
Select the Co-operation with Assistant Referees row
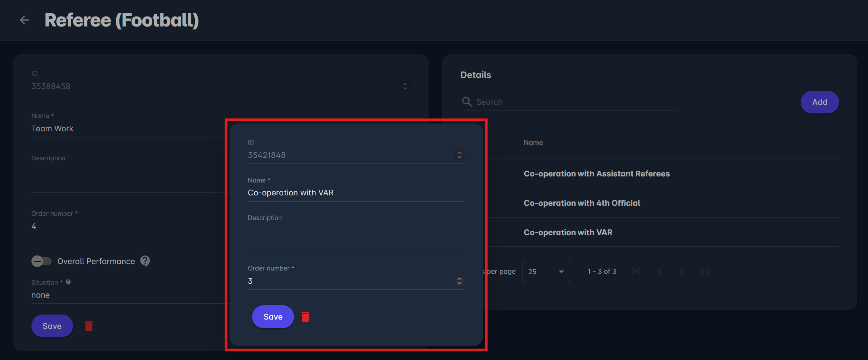pyautogui.click(x=597, y=174)
